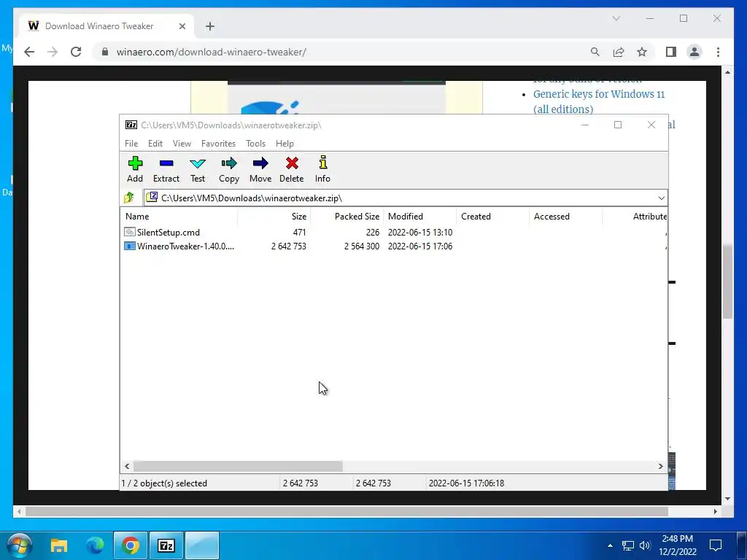Click the padlock site info icon

coord(105,52)
